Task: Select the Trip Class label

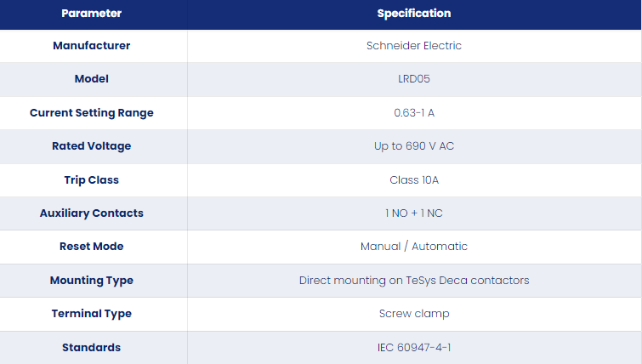Action: coord(91,180)
